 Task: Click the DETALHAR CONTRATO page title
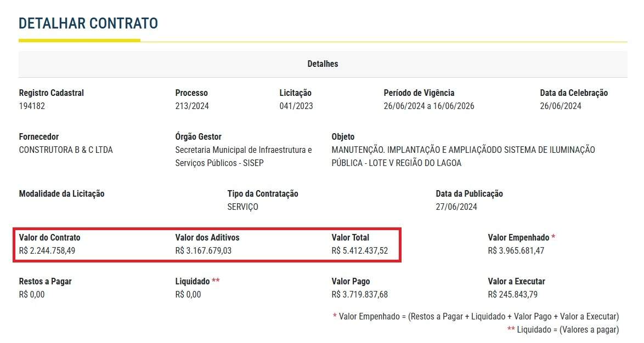tap(88, 24)
